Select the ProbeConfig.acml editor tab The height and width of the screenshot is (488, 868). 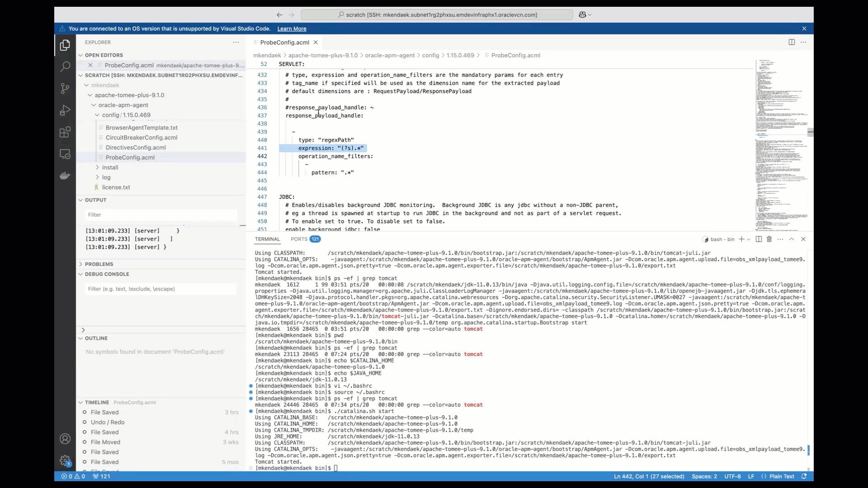pos(284,42)
